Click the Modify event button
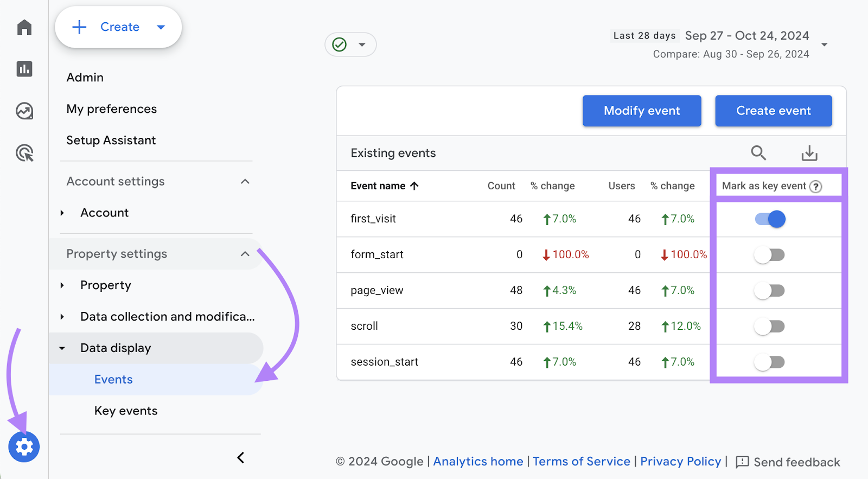Image resolution: width=868 pixels, height=479 pixels. pyautogui.click(x=642, y=111)
